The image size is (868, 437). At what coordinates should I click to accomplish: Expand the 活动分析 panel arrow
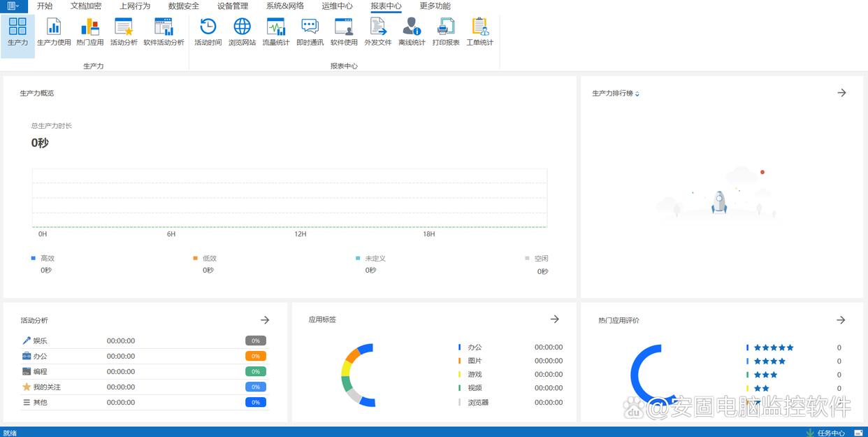265,320
